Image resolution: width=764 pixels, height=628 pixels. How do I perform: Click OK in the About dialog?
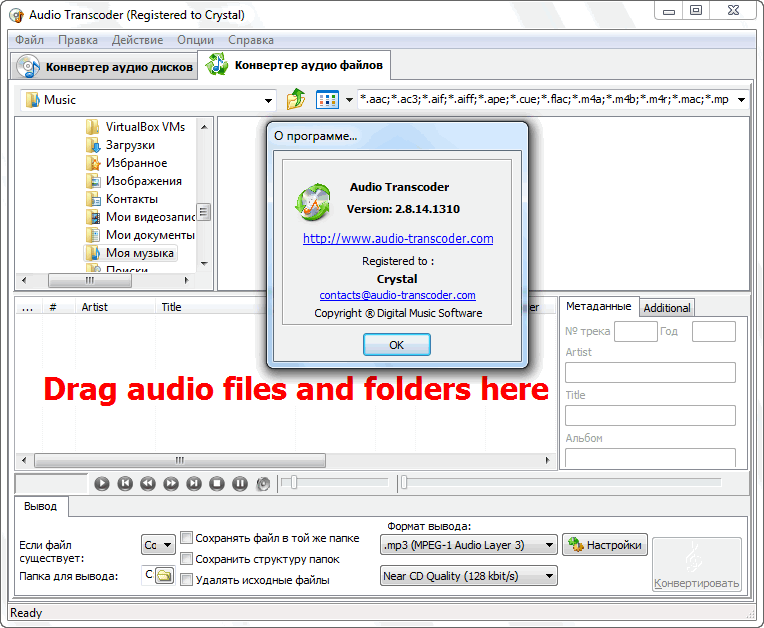pyautogui.click(x=397, y=345)
